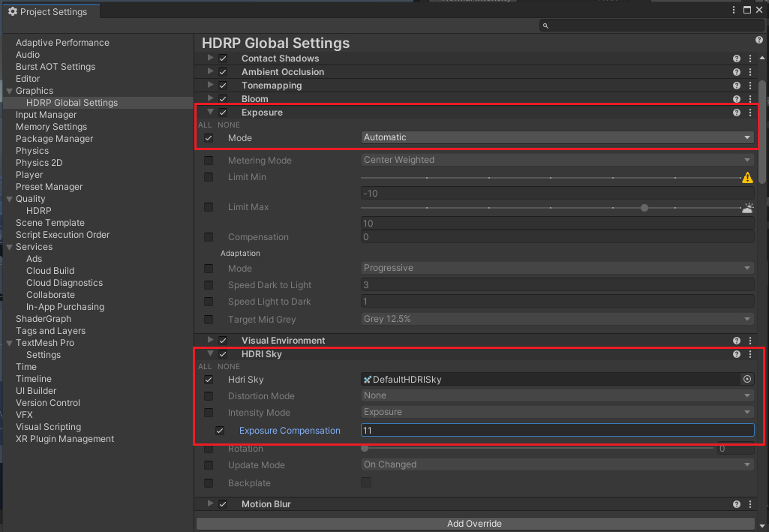769x532 pixels.
Task: Select HDRP Global Settings in sidebar
Action: [x=72, y=103]
